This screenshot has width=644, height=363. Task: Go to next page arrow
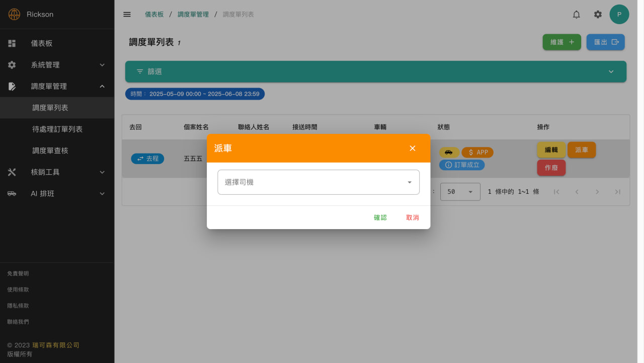597,192
